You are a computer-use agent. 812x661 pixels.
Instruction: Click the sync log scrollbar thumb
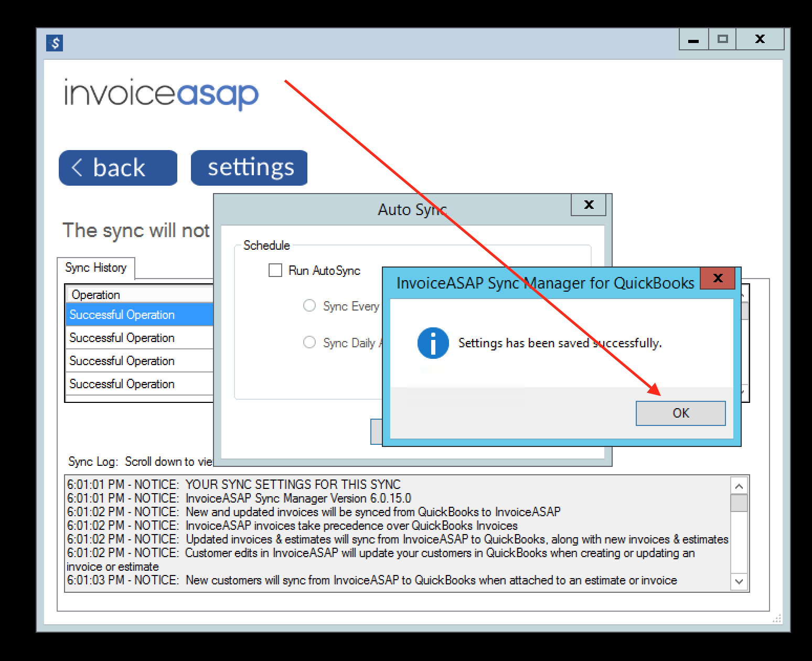tap(739, 504)
